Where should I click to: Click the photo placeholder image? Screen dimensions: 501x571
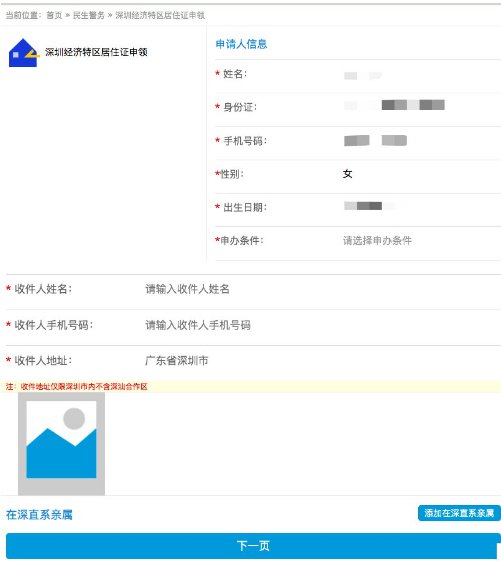coord(62,444)
